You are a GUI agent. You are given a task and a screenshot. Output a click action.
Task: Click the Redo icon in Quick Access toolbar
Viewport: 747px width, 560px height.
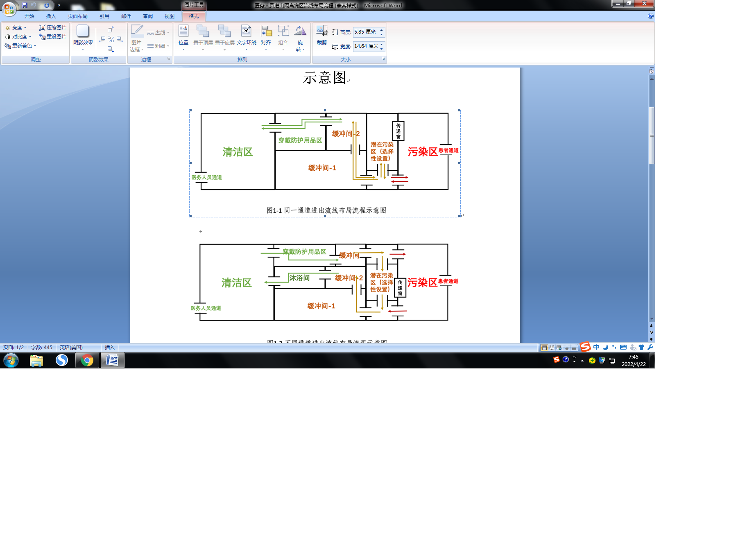46,5
